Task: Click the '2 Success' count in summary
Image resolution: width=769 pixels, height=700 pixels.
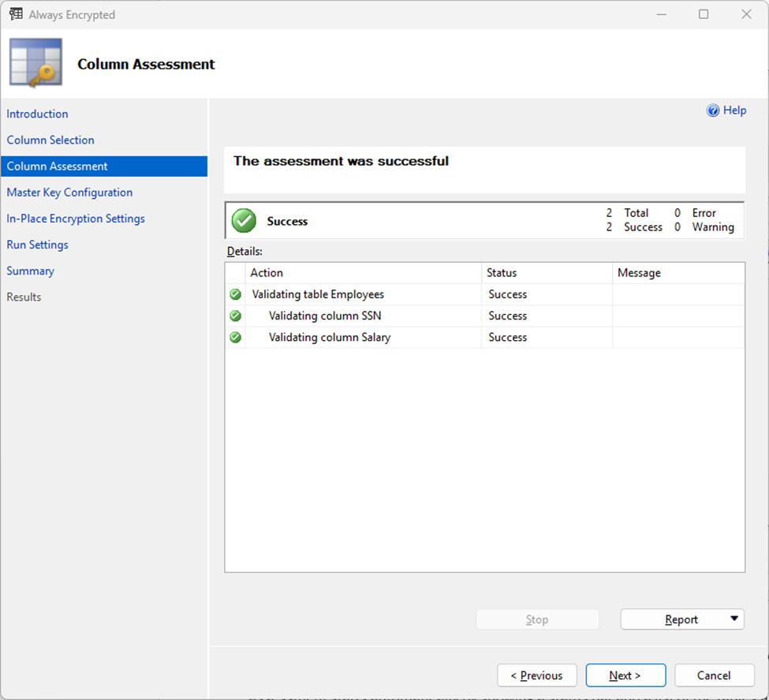Action: click(634, 227)
